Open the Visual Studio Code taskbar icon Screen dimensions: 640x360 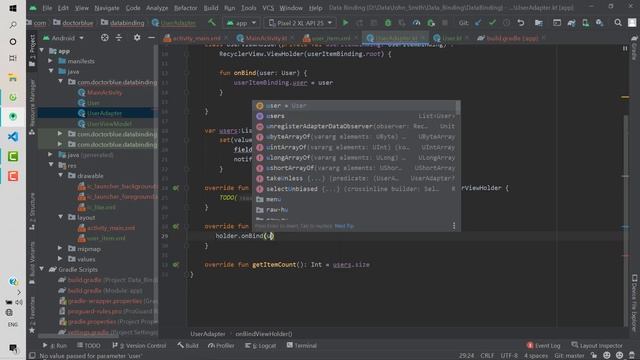[x=13, y=136]
